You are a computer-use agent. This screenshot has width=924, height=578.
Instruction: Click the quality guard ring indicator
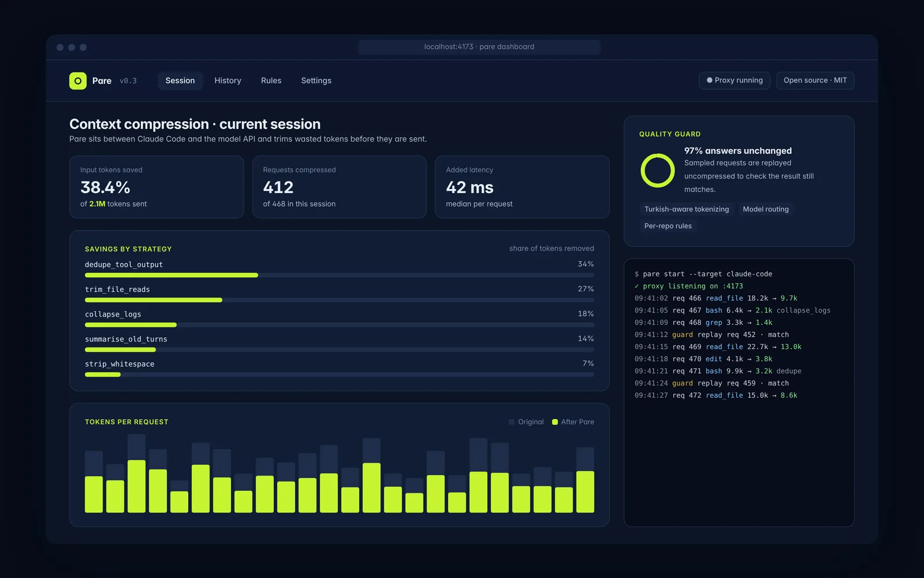tap(658, 171)
